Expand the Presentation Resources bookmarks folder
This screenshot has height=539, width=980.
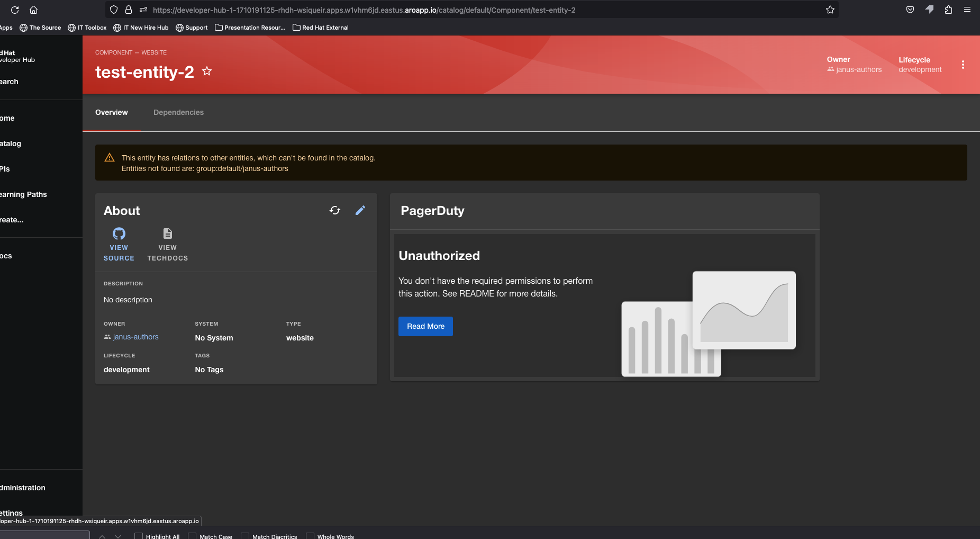tap(250, 28)
